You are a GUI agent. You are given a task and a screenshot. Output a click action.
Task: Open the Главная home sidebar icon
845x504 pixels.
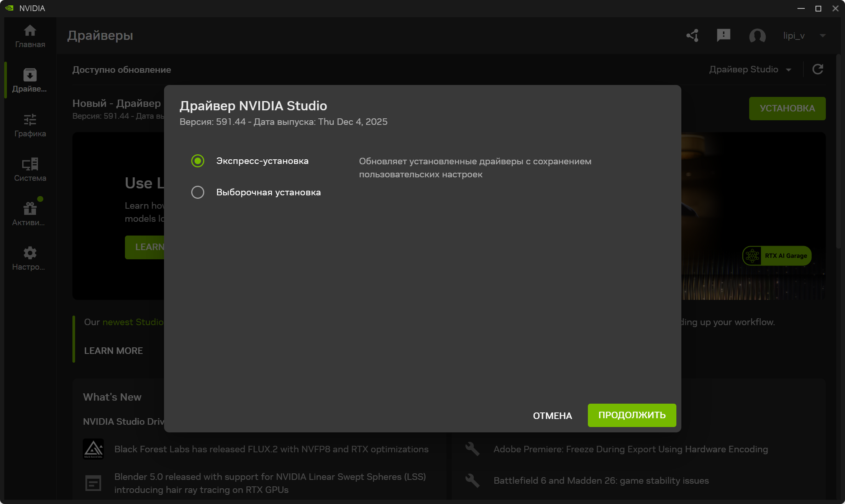30,36
